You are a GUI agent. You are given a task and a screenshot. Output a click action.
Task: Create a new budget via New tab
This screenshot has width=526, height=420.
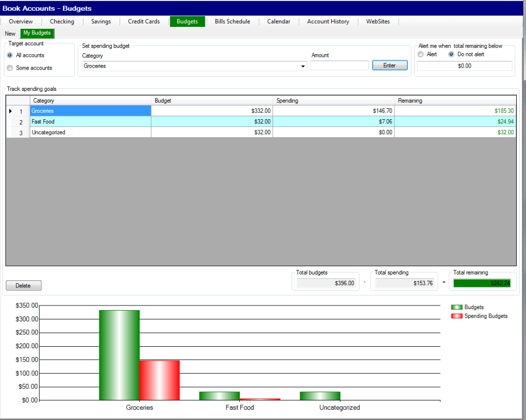click(10, 33)
